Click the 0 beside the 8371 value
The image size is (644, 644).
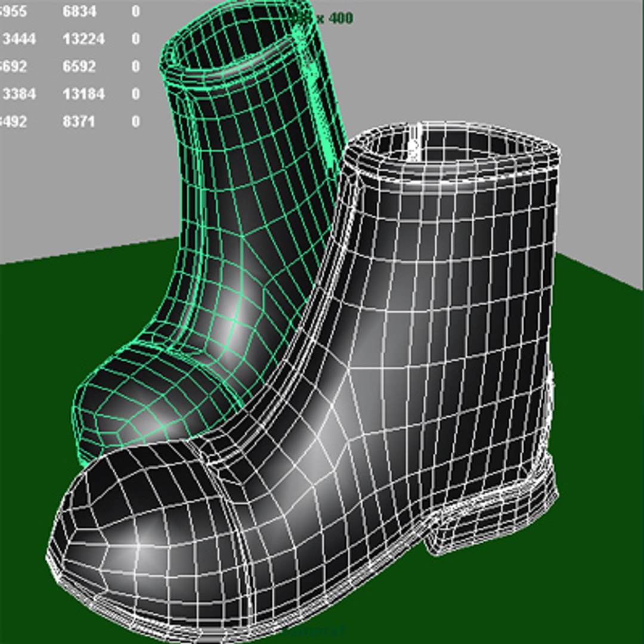[136, 122]
